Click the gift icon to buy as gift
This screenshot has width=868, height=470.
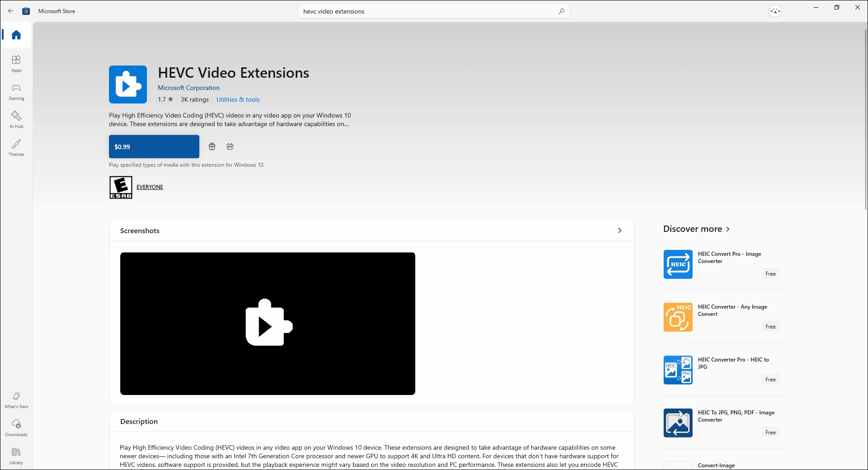[212, 146]
